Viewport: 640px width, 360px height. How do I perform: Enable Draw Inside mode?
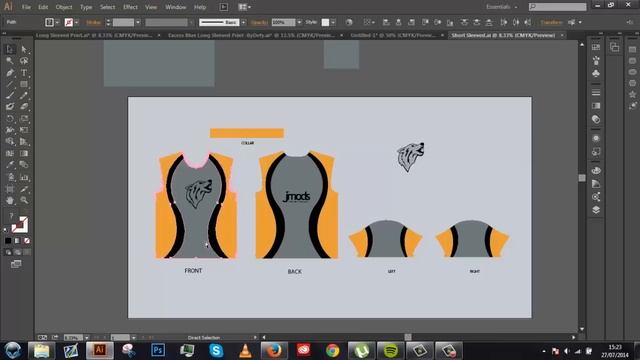pos(27,252)
